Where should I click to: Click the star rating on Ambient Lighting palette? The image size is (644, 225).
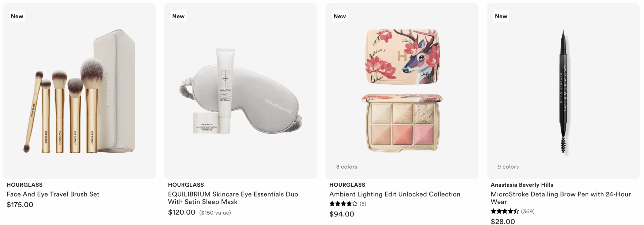click(x=343, y=204)
